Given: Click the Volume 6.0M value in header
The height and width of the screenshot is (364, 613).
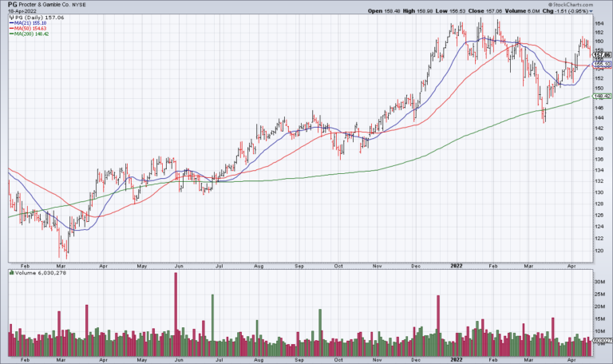Looking at the screenshot, I should (x=522, y=11).
